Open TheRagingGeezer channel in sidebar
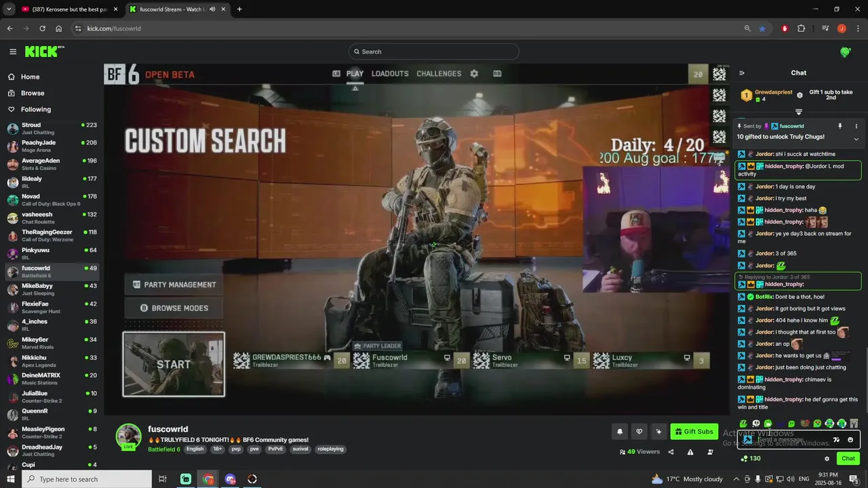Viewport: 868px width, 488px height. click(52, 236)
